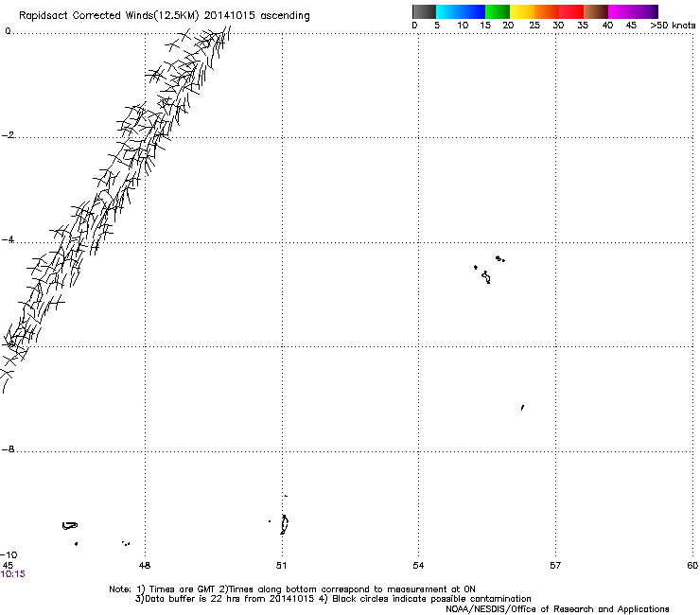The width and height of the screenshot is (700, 615).
Task: Click the 'NOAA/NESDIS/Office of Research and Applications' credit
Action: 557,609
